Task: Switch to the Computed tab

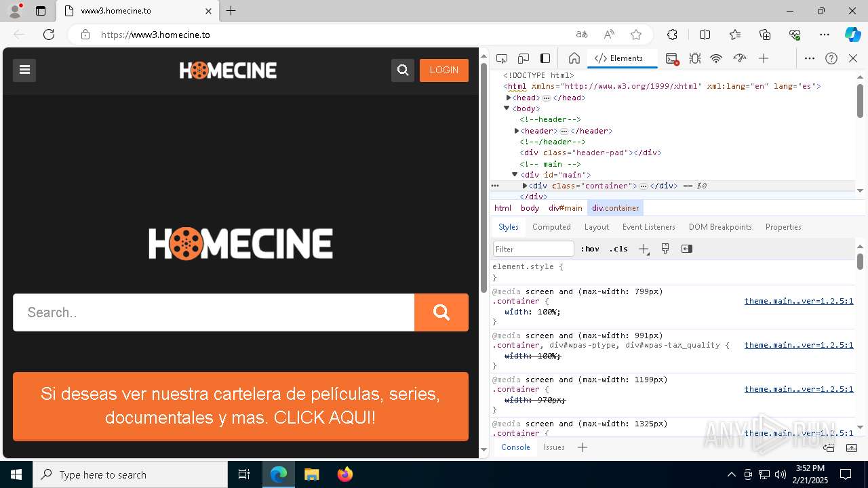Action: click(551, 227)
